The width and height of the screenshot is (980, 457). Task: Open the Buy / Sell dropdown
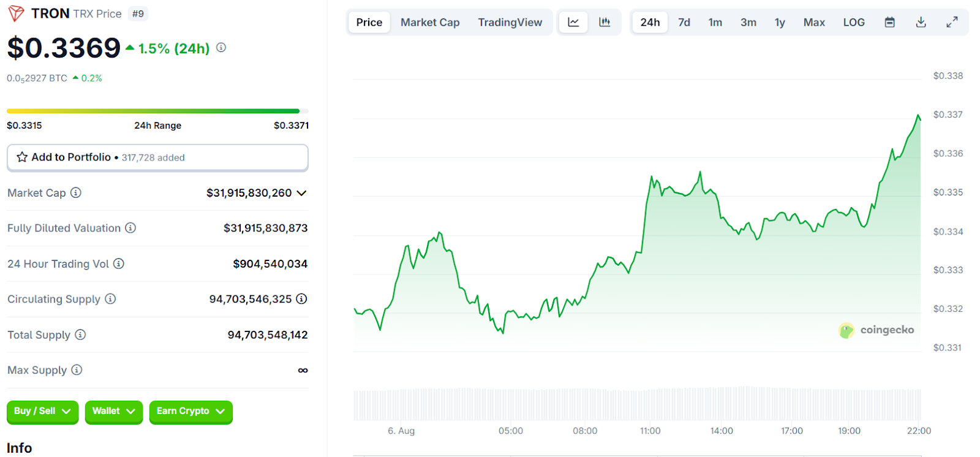tap(42, 411)
